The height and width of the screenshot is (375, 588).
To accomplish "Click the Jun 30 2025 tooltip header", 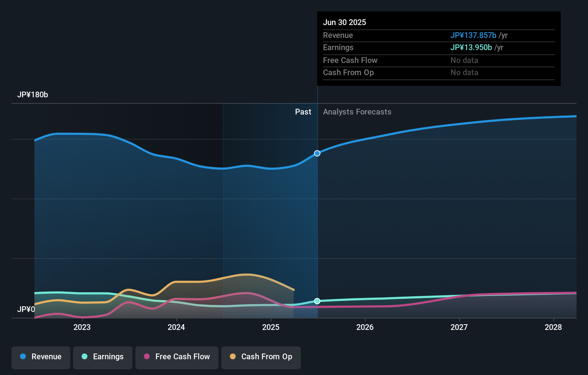I will coord(344,22).
